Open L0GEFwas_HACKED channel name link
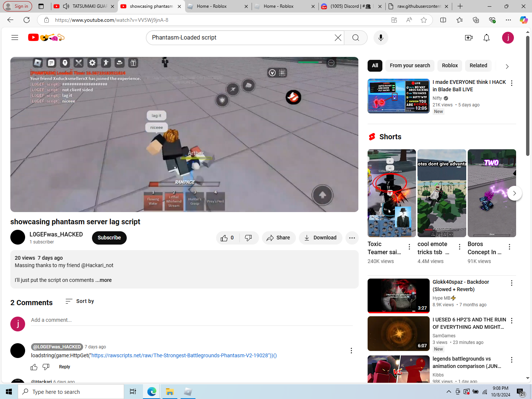The width and height of the screenshot is (532, 399). (56, 234)
